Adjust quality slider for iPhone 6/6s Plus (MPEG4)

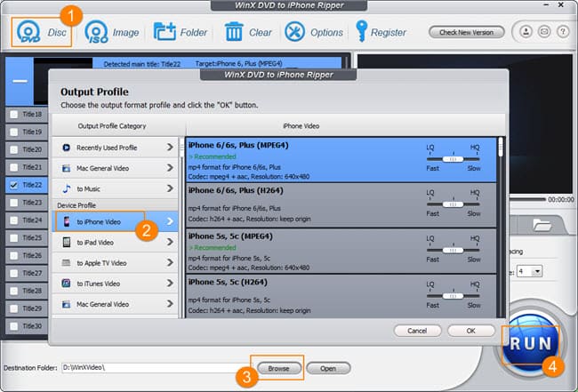point(453,159)
